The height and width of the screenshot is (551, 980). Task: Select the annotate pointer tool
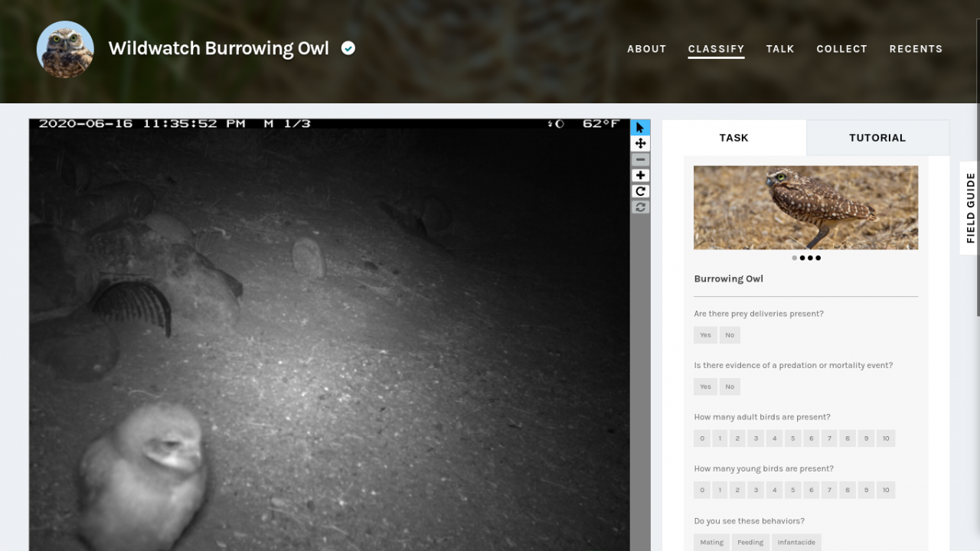[x=640, y=127]
